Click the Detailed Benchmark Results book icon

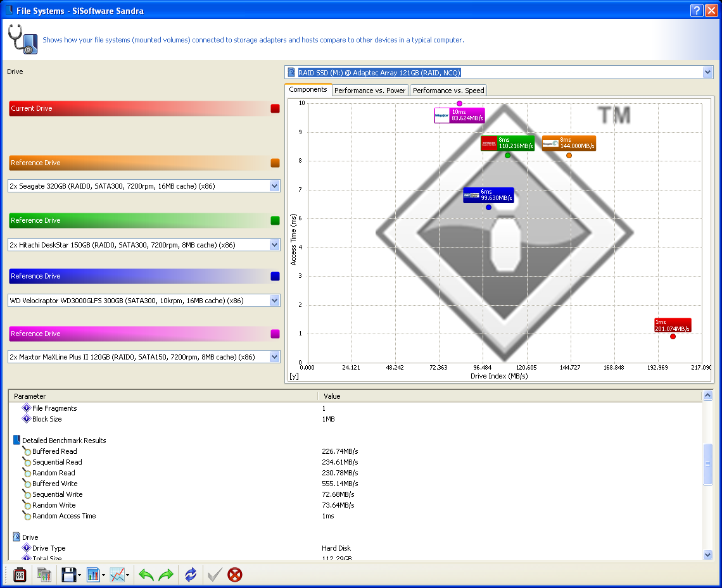16,441
